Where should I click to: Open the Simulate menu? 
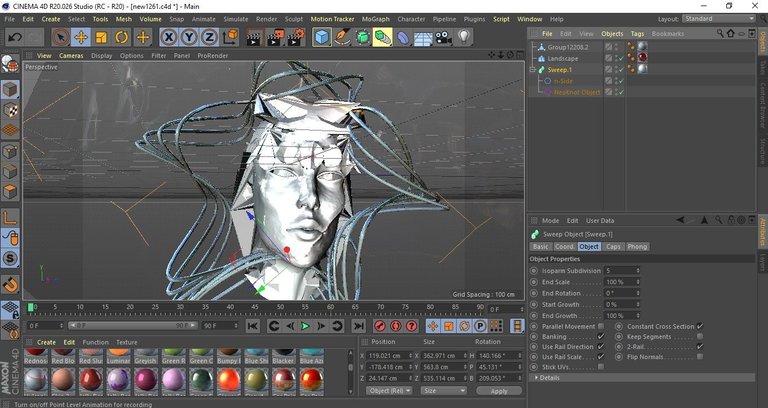(236, 19)
